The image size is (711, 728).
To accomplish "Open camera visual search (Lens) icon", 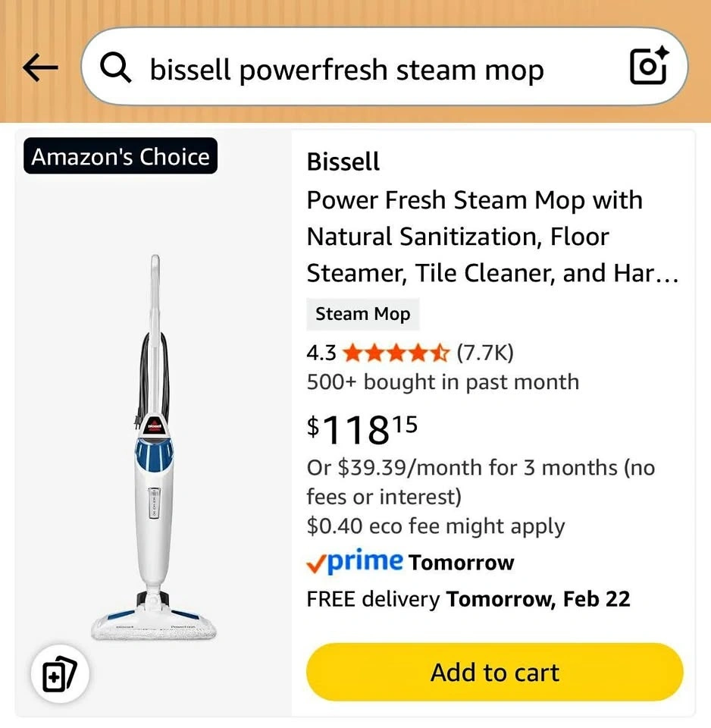I will [x=649, y=67].
